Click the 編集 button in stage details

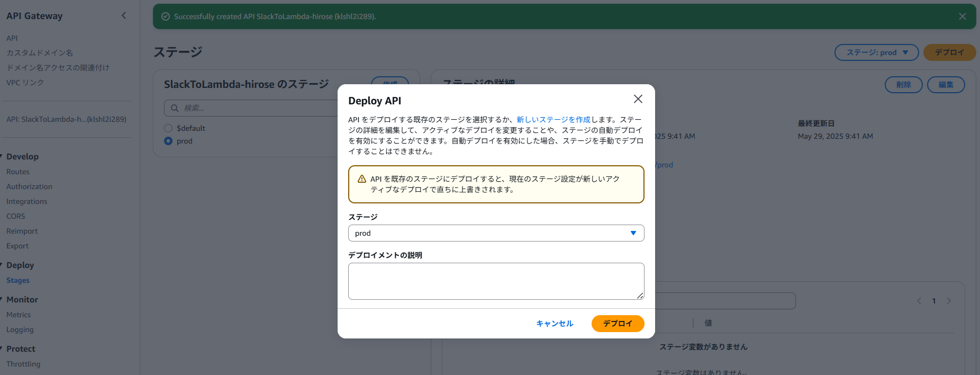click(946, 85)
